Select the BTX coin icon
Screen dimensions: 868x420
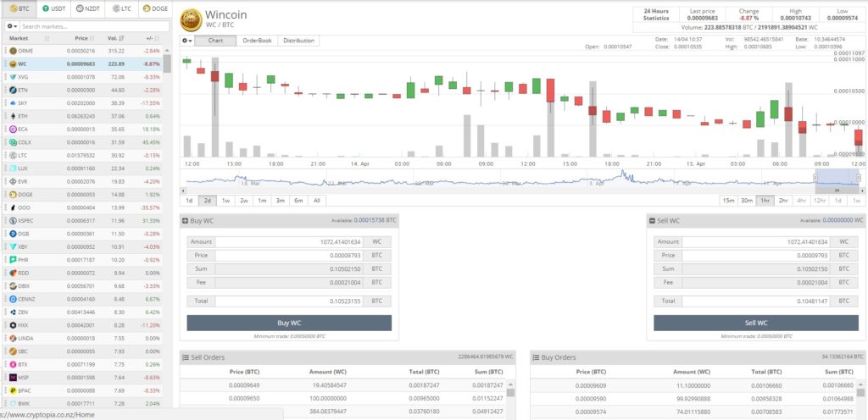[x=13, y=364]
